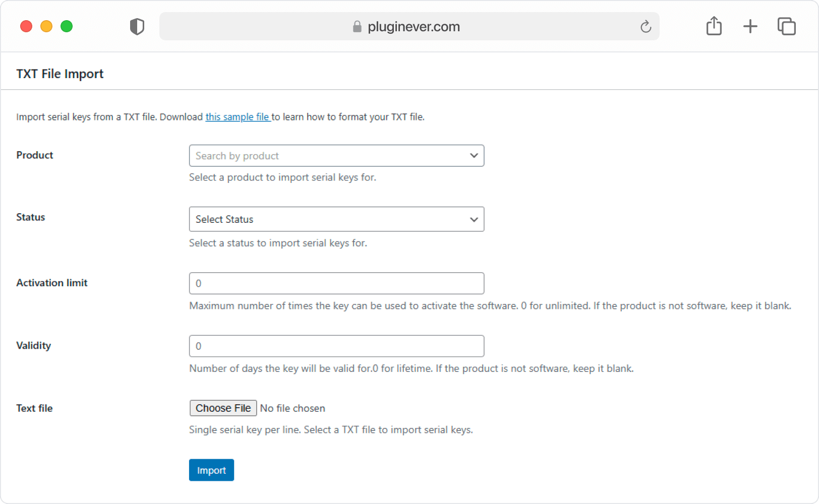Screen dimensions: 819x504
Task: Click the lock icon in address bar
Action: coord(357,26)
